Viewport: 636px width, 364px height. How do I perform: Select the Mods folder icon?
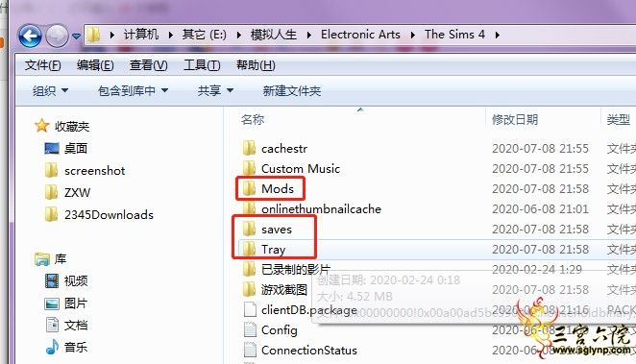pyautogui.click(x=249, y=188)
